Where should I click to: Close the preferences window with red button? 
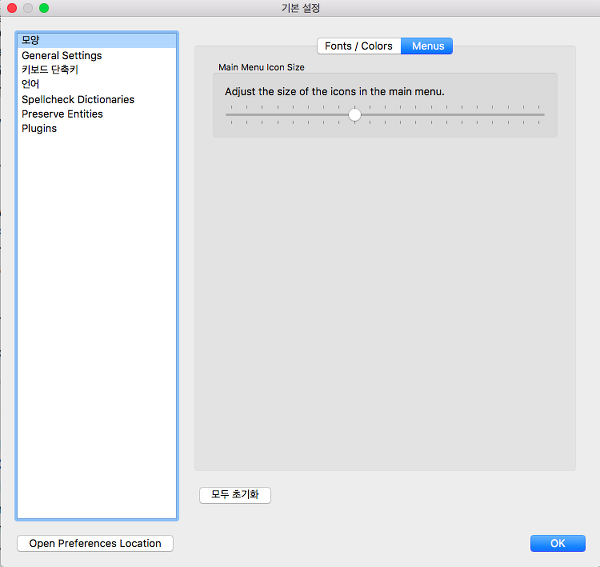coord(12,8)
